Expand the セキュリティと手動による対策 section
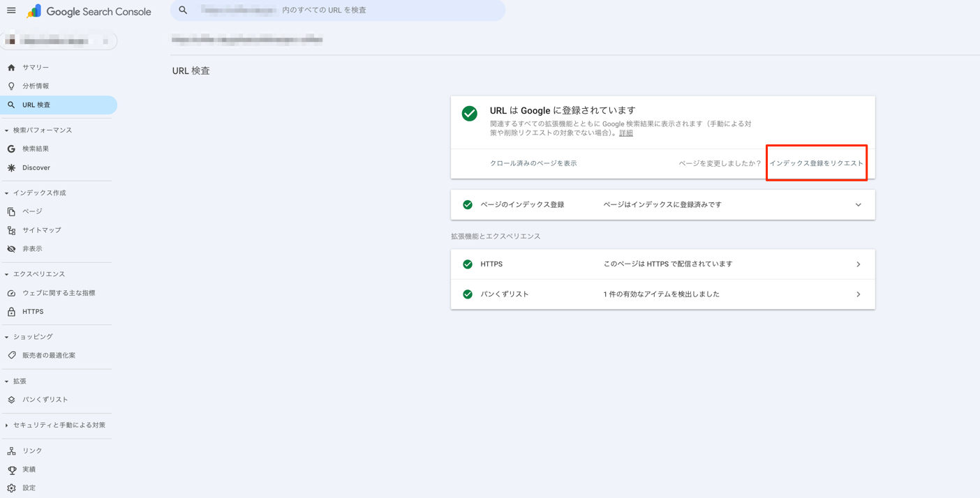 [7, 425]
